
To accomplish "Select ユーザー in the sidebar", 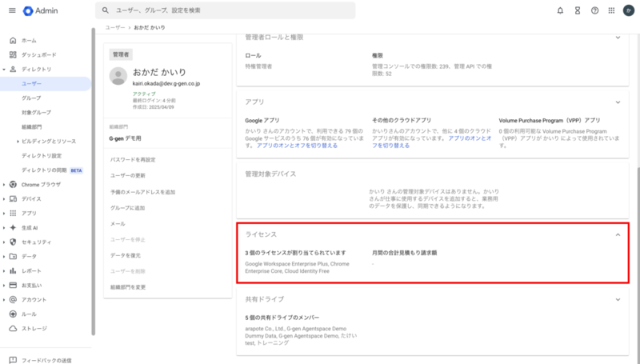I will pos(46,84).
